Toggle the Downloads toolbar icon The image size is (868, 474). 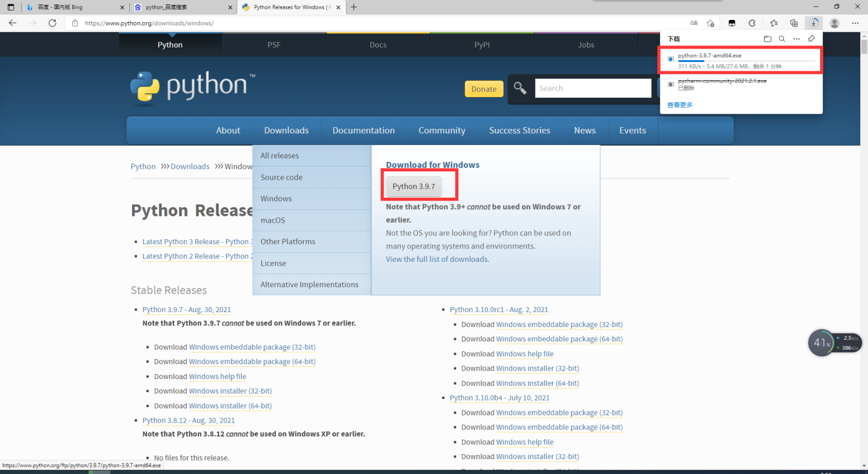(x=814, y=23)
